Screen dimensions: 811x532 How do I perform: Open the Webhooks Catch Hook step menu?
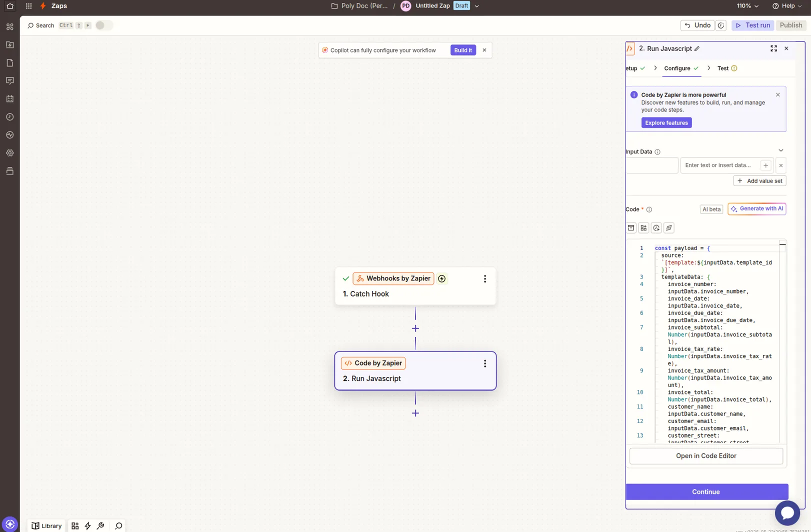point(484,279)
